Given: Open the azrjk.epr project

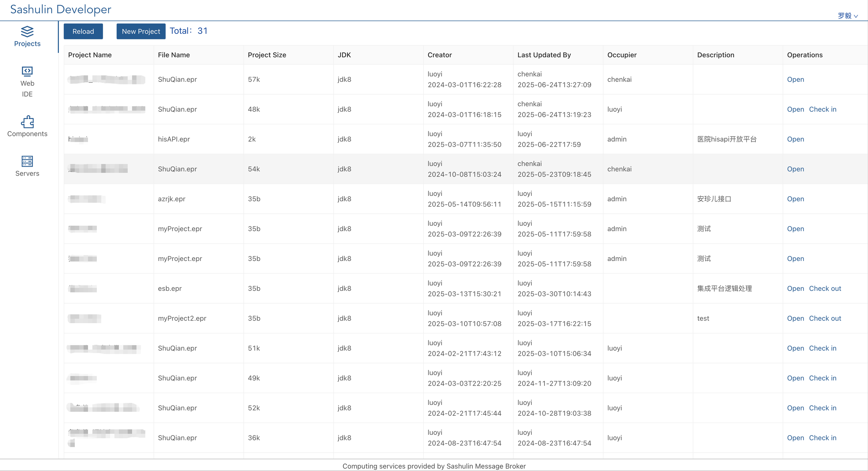Looking at the screenshot, I should [x=795, y=199].
